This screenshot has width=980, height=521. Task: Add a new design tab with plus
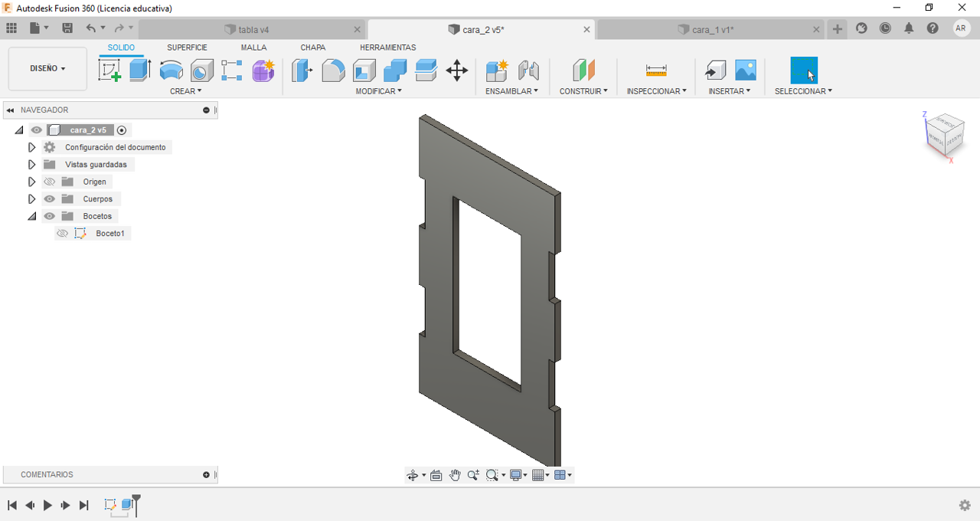click(838, 29)
